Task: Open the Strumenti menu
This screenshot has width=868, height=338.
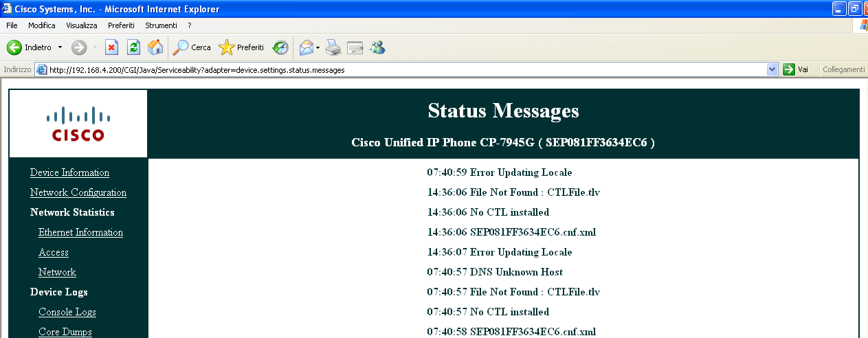Action: (162, 25)
